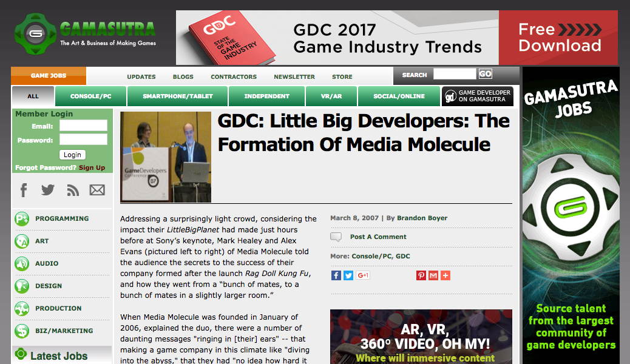Open the Game Jobs tab

click(x=49, y=76)
